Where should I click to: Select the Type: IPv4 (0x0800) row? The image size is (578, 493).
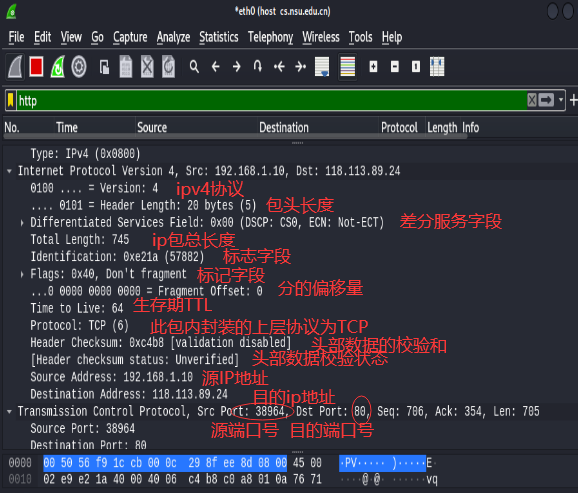click(x=86, y=154)
